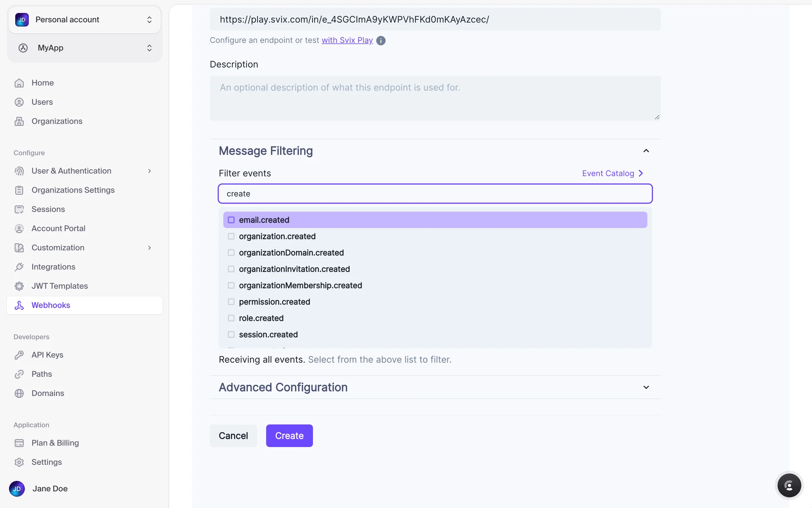Open the MyApp application selector

click(x=85, y=48)
